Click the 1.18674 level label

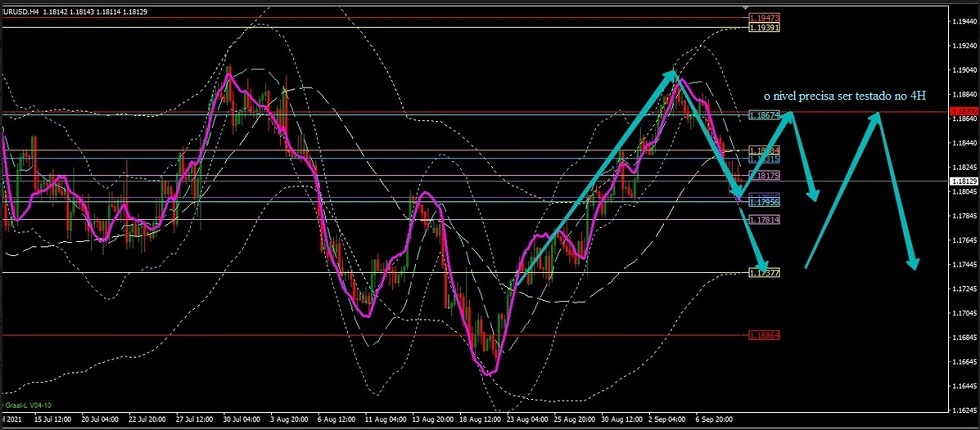coord(764,116)
